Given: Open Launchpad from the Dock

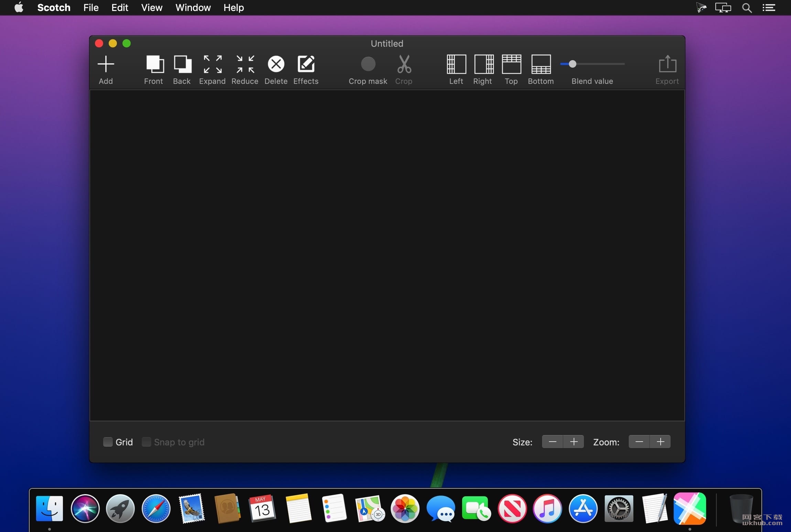Looking at the screenshot, I should coord(120,509).
